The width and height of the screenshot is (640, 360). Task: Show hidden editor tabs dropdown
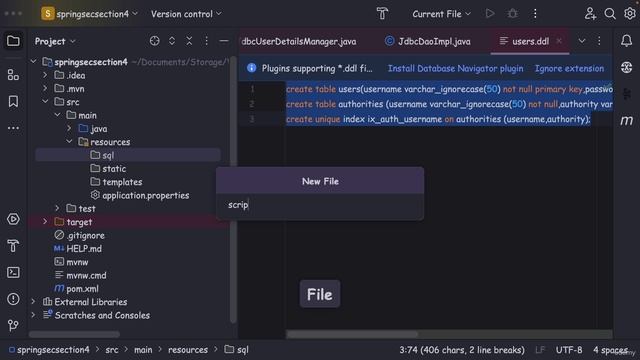coord(582,41)
